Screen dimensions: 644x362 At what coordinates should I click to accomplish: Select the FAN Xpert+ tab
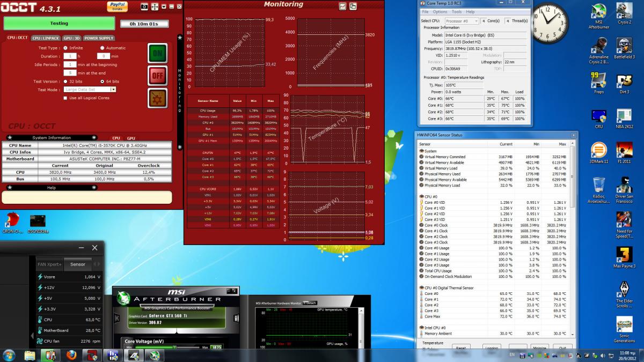tap(49, 264)
